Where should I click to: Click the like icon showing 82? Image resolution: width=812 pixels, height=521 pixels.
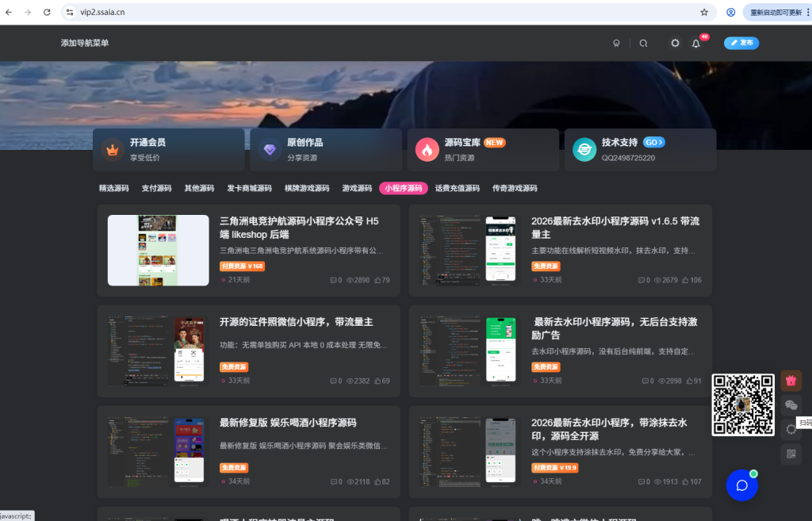(378, 481)
